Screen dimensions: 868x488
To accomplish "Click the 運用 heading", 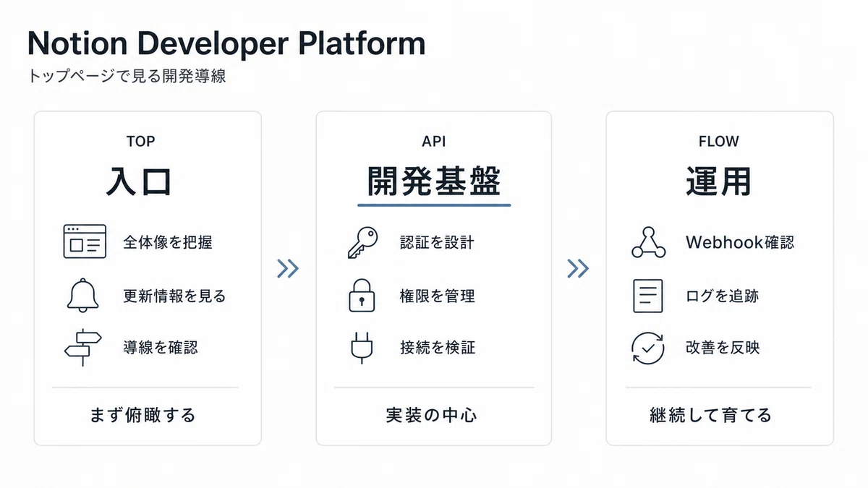I will point(719,181).
